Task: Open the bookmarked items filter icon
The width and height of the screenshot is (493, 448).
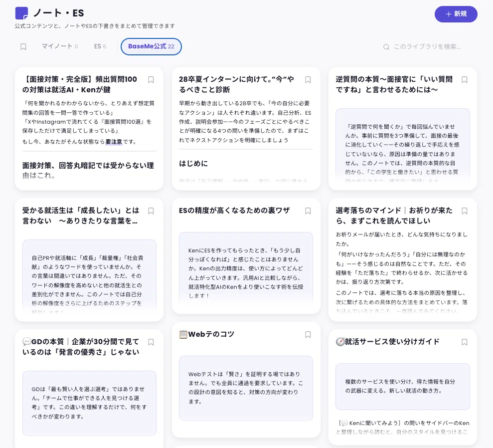Action: [23, 47]
